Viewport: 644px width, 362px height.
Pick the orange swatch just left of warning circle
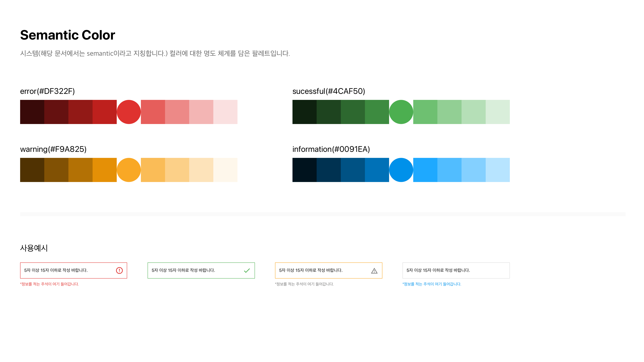[104, 170]
